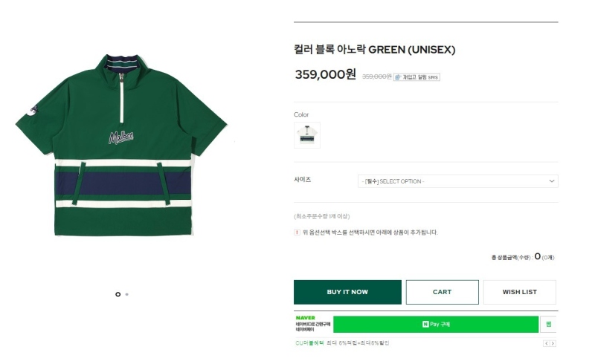Viewport: 595px width, 364px height.
Task: Click the green anorak product image
Action: (121, 145)
